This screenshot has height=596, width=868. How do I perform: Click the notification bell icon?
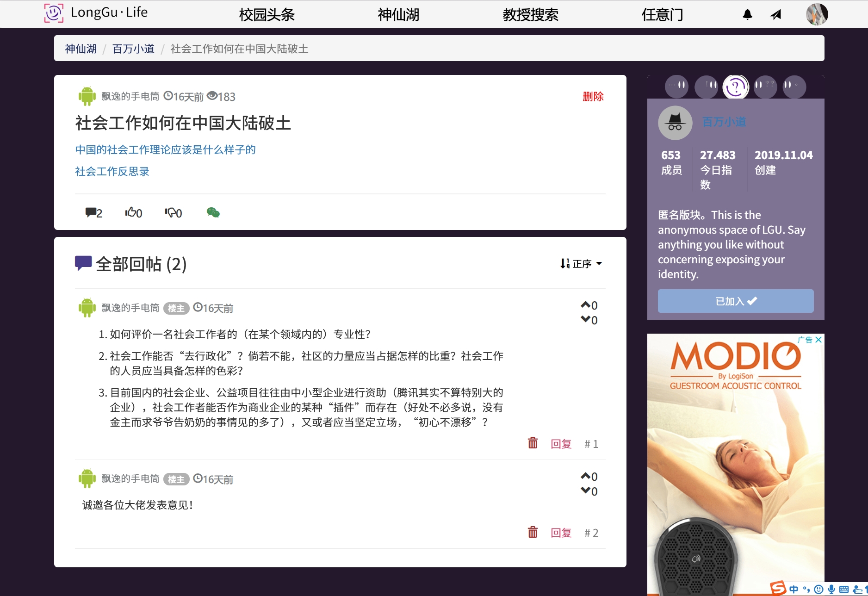pos(747,15)
